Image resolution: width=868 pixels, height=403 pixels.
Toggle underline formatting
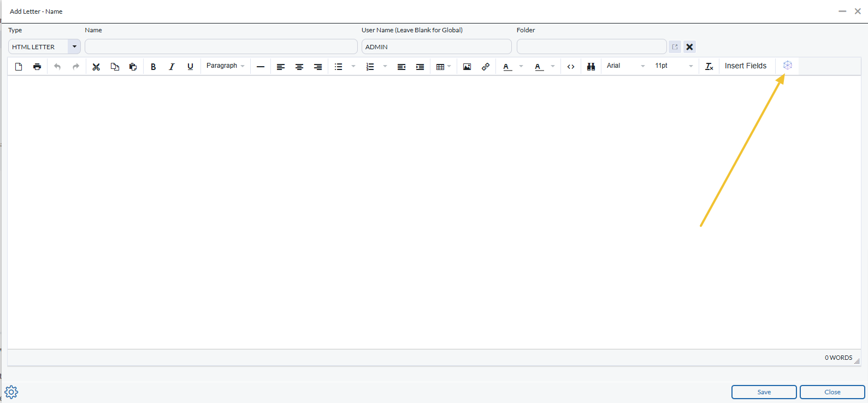[x=190, y=67]
